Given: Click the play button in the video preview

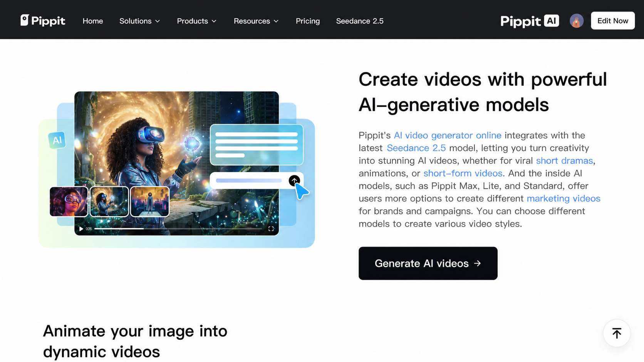Looking at the screenshot, I should (81, 229).
